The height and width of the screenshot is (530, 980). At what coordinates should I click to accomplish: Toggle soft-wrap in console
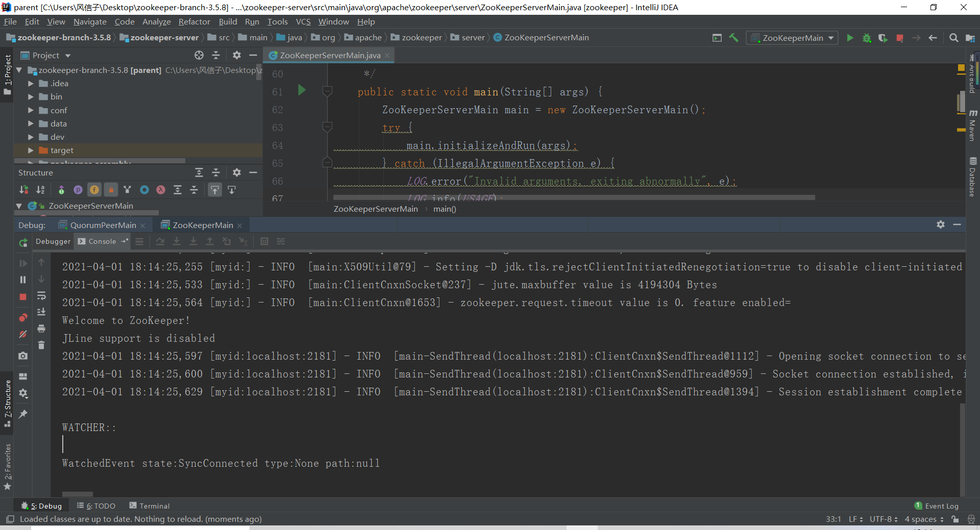pyautogui.click(x=41, y=295)
